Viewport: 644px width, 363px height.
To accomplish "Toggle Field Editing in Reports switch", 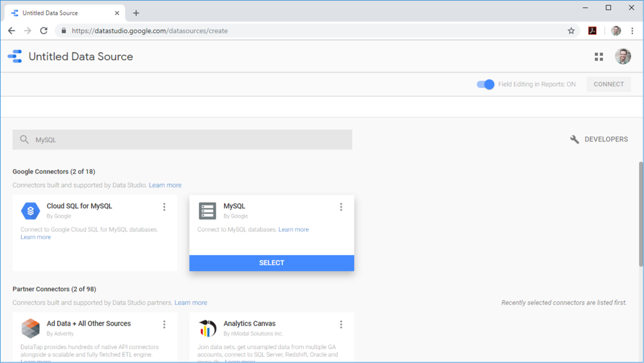I will pos(485,84).
